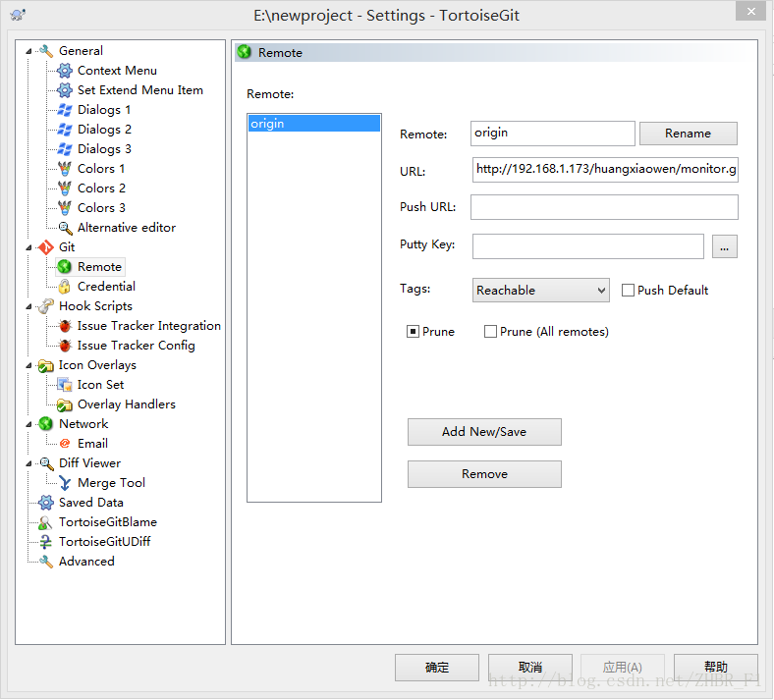This screenshot has height=700, width=774.
Task: Click the Colors 1 palette icon
Action: tap(65, 169)
